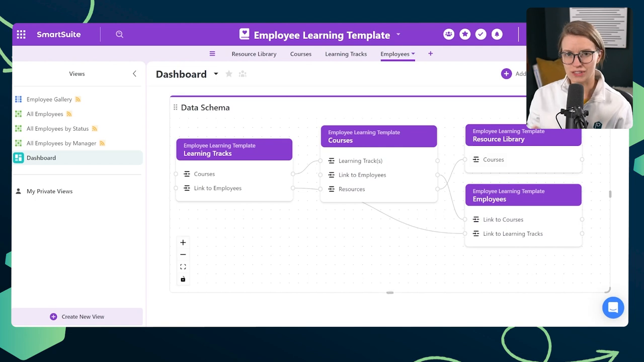Open the notifications bell icon
Screen dimensions: 644x362
click(497, 34)
